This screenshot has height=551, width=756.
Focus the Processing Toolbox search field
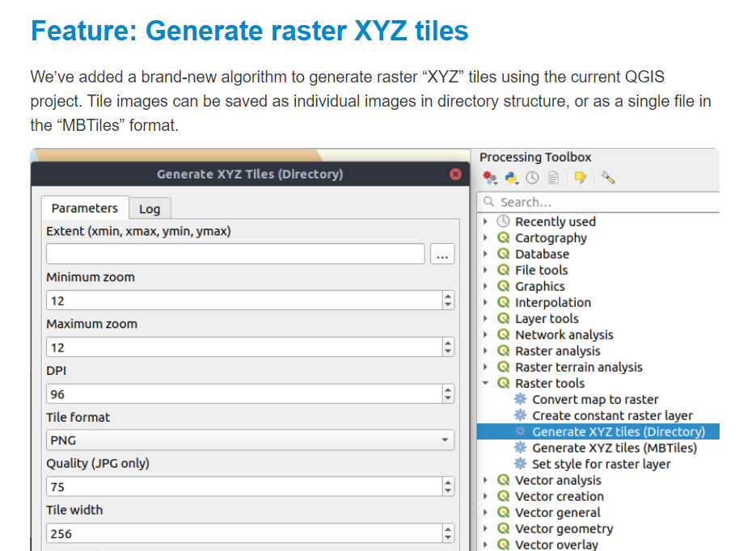pos(599,202)
